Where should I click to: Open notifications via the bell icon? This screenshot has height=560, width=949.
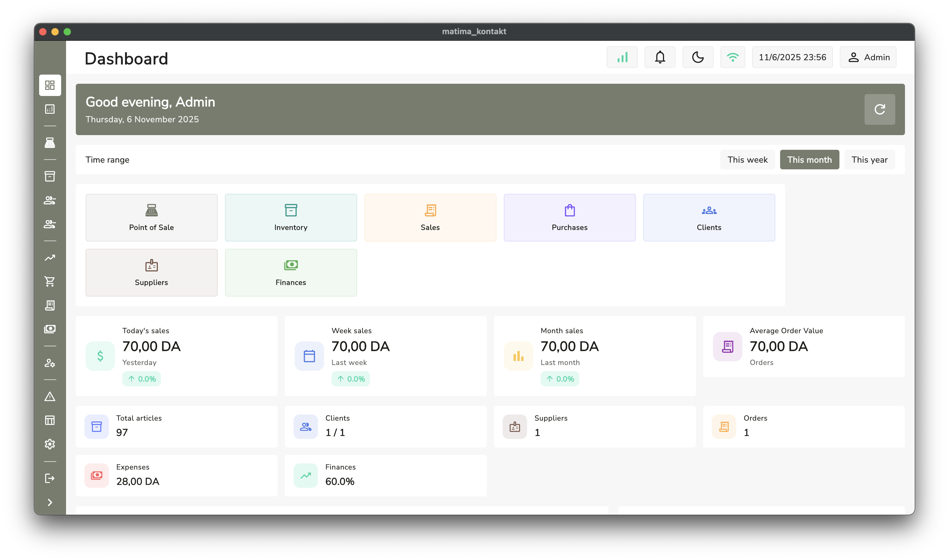(x=659, y=57)
